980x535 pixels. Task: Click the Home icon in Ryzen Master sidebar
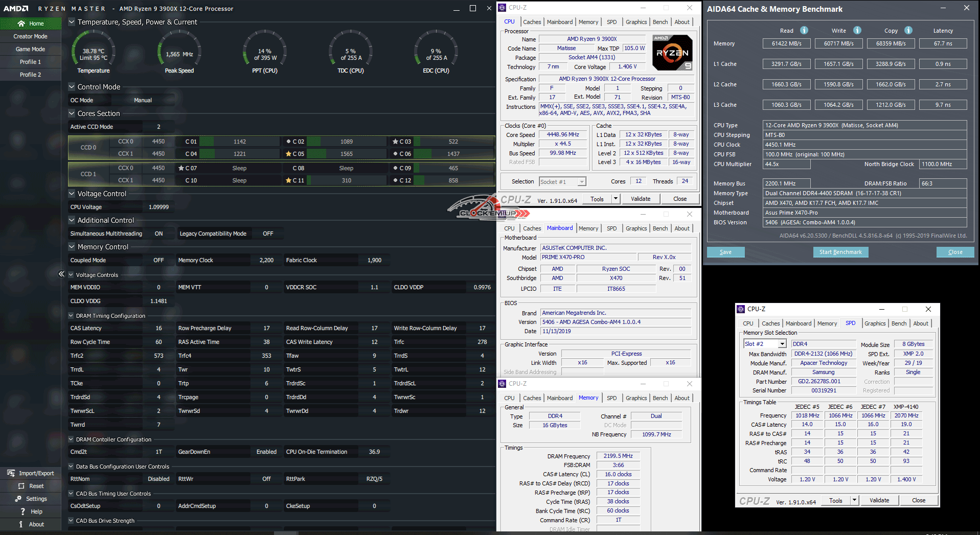coord(21,24)
